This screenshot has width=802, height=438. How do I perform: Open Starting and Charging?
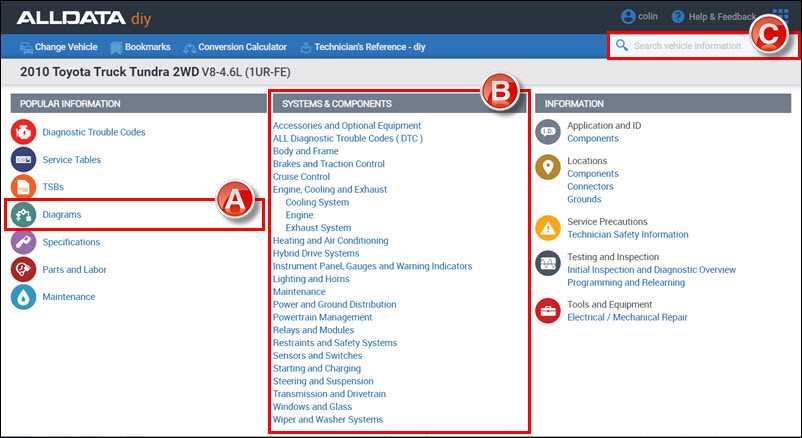coord(317,368)
